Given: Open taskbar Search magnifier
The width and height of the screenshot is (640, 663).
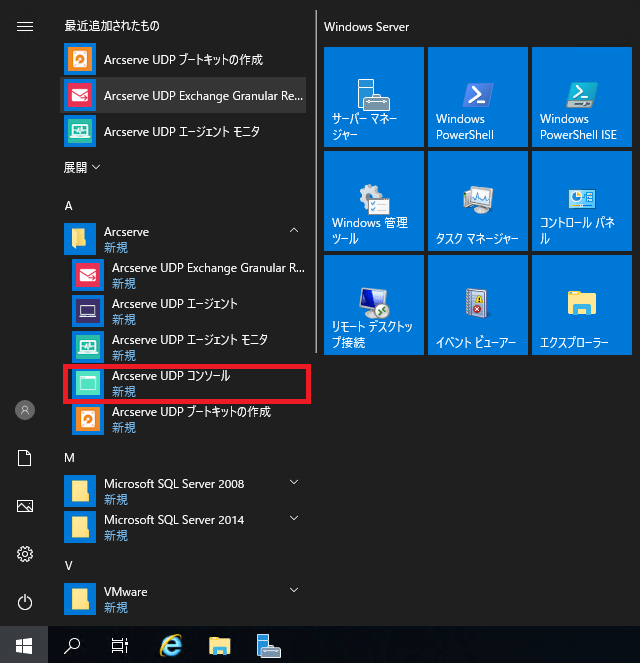Looking at the screenshot, I should [72, 646].
